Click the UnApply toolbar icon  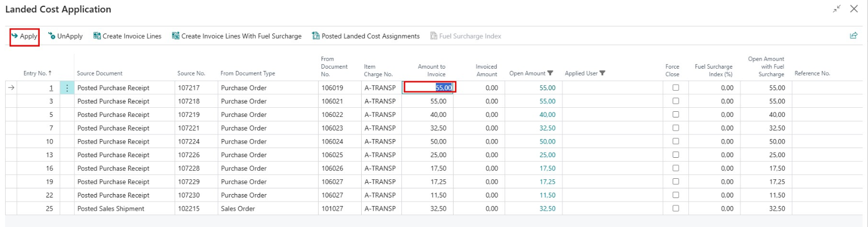click(x=52, y=36)
